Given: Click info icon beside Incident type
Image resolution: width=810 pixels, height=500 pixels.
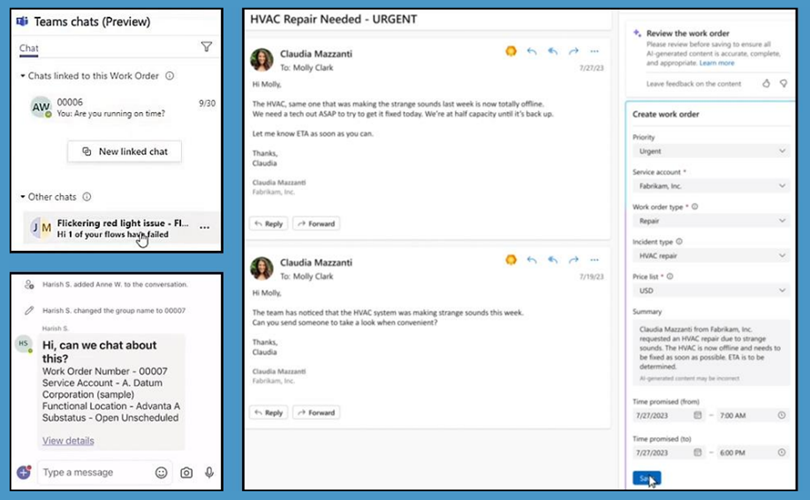Looking at the screenshot, I should coord(679,241).
